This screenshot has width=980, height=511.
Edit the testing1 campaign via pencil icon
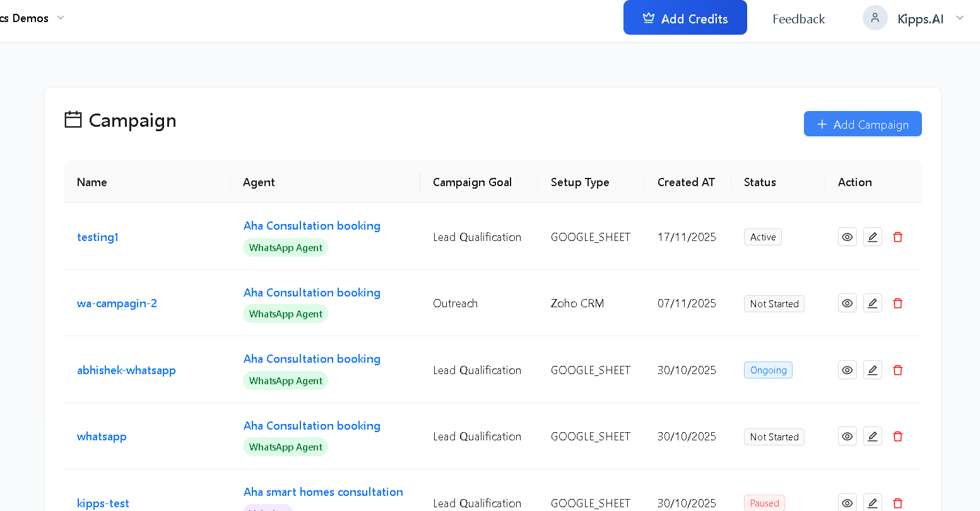tap(873, 237)
